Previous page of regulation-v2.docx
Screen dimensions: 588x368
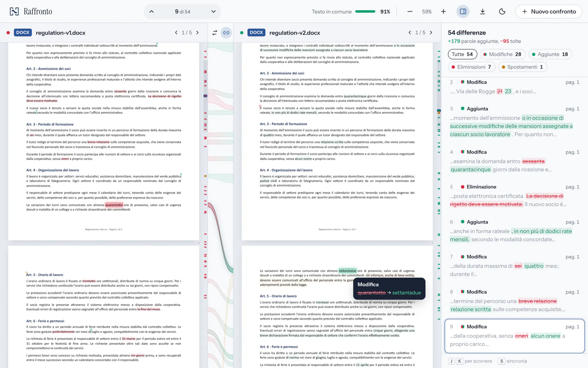410,32
